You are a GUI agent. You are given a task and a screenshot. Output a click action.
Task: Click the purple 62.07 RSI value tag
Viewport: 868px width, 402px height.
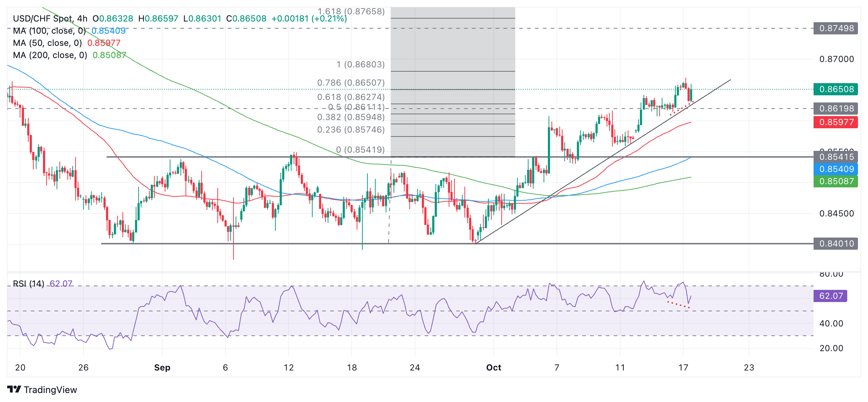tap(830, 296)
